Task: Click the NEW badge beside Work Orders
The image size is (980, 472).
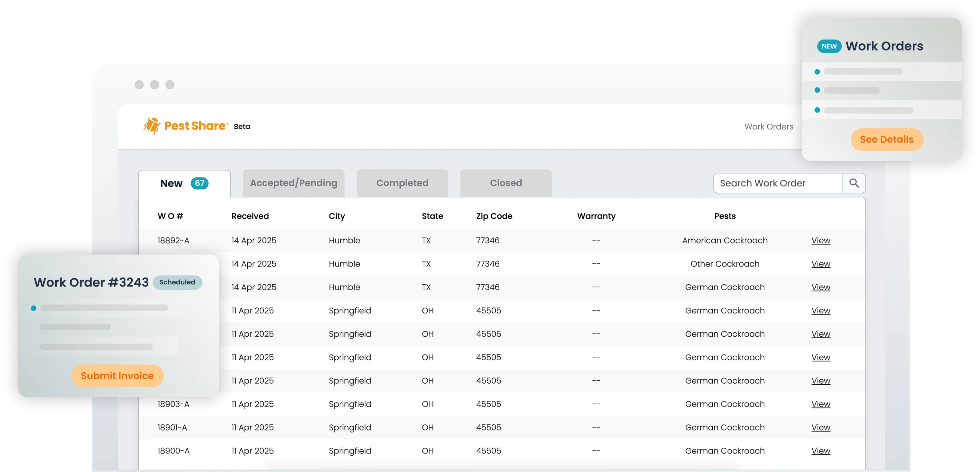Action: point(829,47)
